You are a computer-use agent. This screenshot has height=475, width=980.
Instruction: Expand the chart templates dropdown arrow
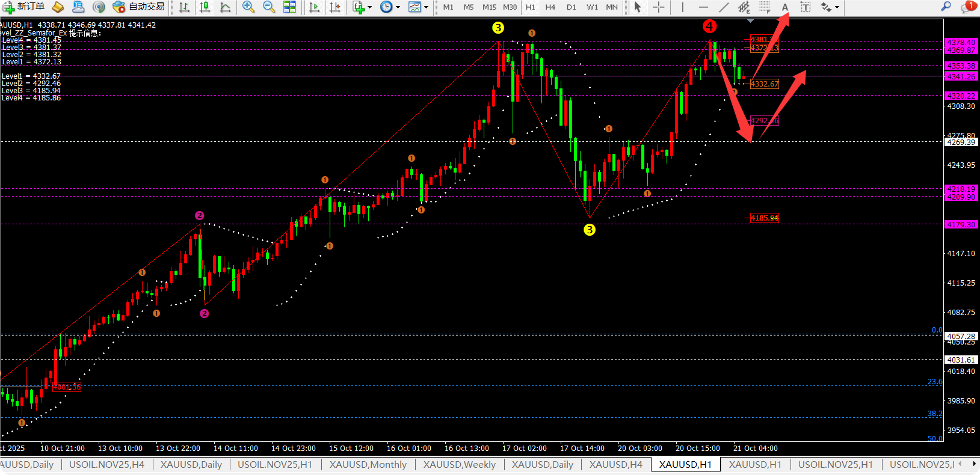(x=426, y=7)
